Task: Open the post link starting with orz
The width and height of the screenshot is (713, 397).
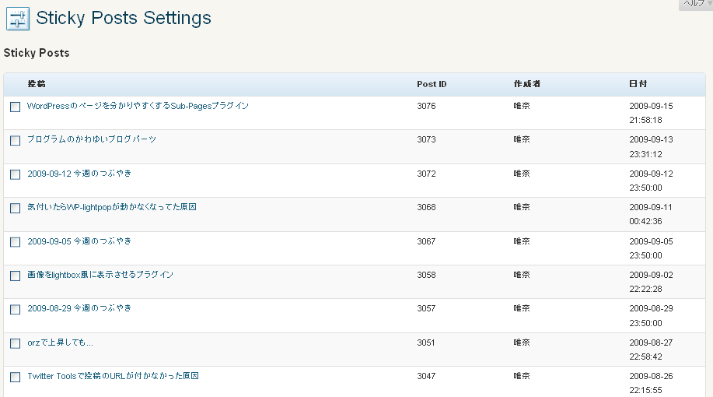Action: (x=60, y=342)
